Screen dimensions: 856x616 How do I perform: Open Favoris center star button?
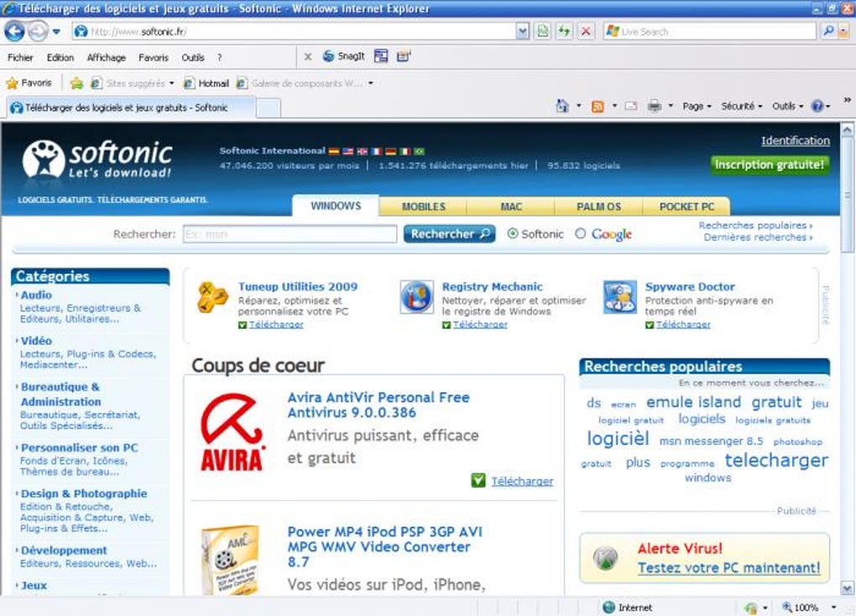pos(29,83)
